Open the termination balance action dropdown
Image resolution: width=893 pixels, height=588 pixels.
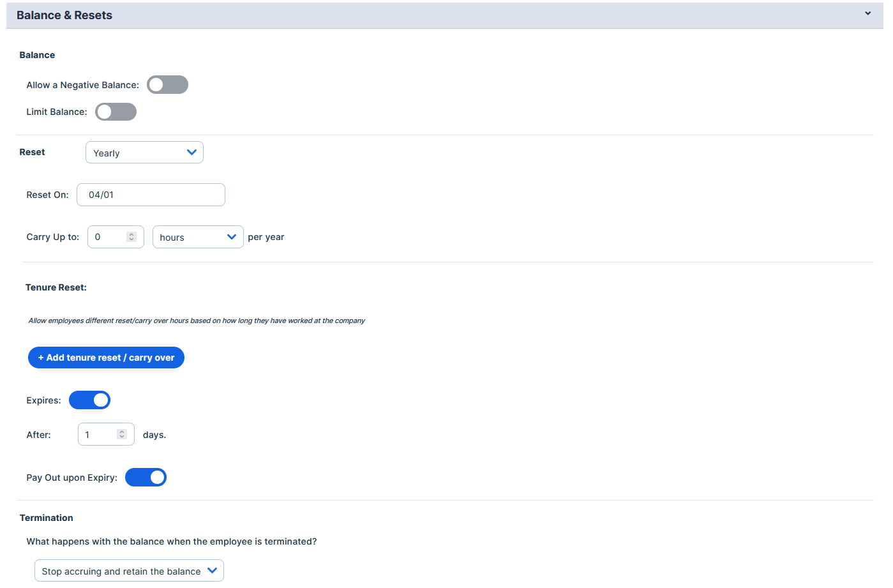(129, 571)
